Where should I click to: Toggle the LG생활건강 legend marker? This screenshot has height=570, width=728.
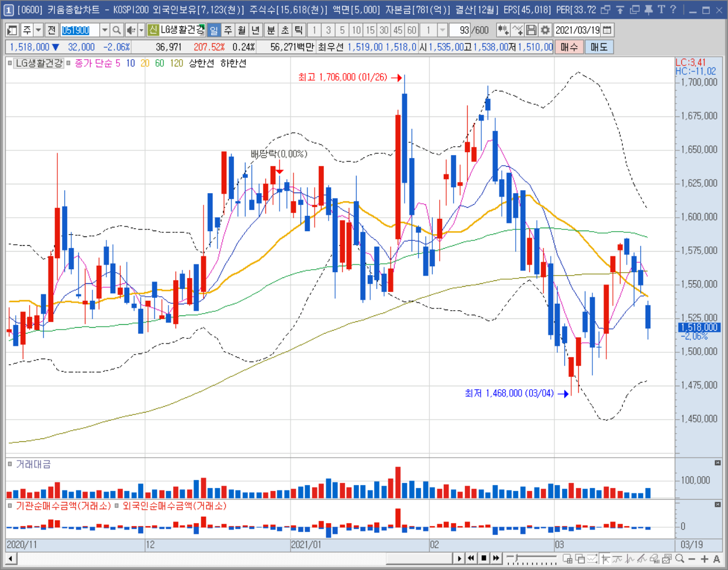(x=10, y=63)
